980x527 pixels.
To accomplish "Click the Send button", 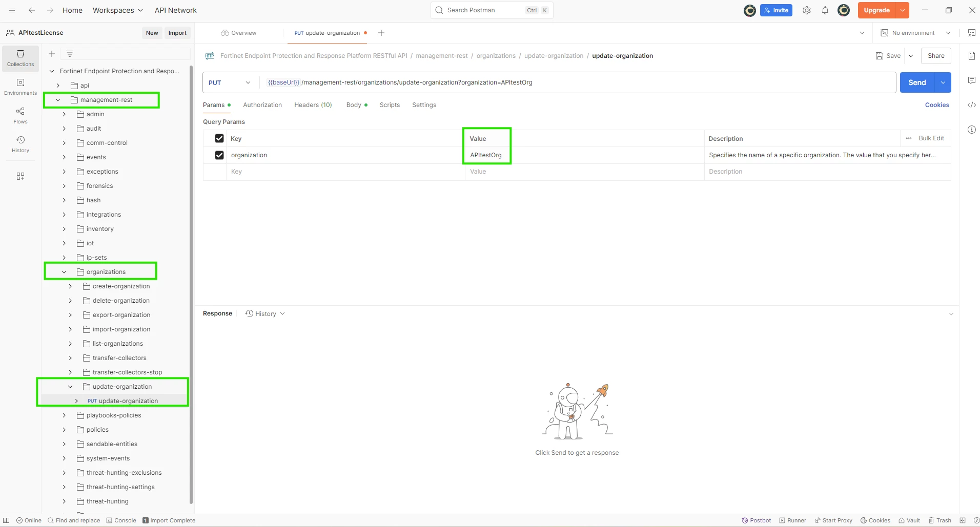I will point(917,82).
